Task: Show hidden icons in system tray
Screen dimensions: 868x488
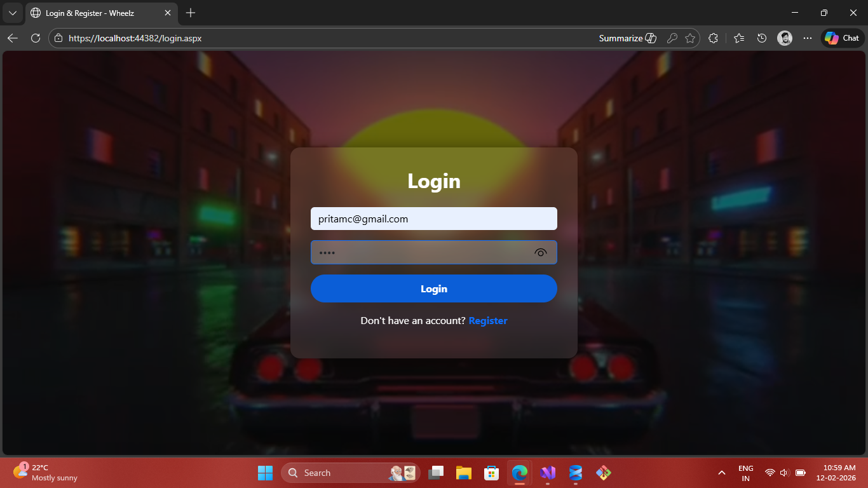Action: click(x=721, y=473)
